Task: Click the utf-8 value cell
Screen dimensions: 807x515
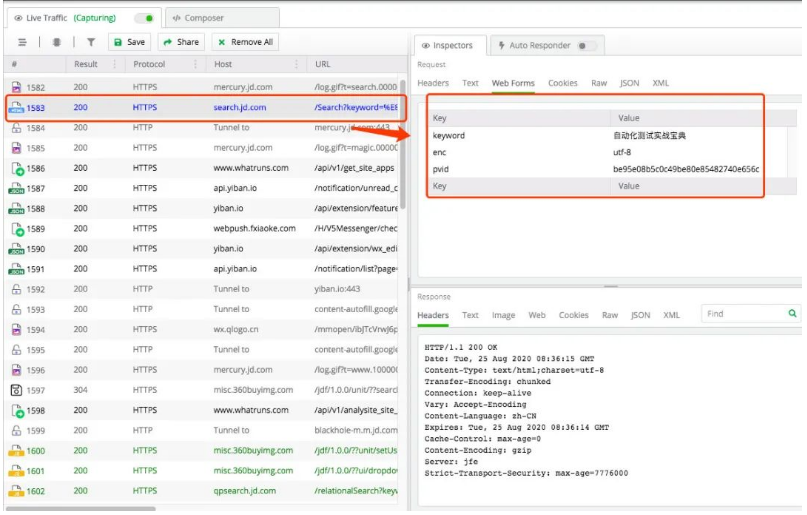Action: [622, 152]
